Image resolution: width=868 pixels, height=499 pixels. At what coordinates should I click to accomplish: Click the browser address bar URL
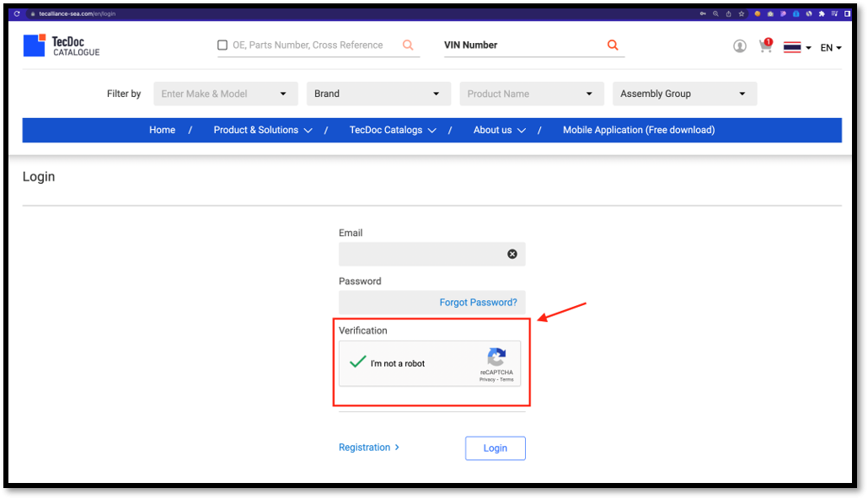tap(77, 13)
